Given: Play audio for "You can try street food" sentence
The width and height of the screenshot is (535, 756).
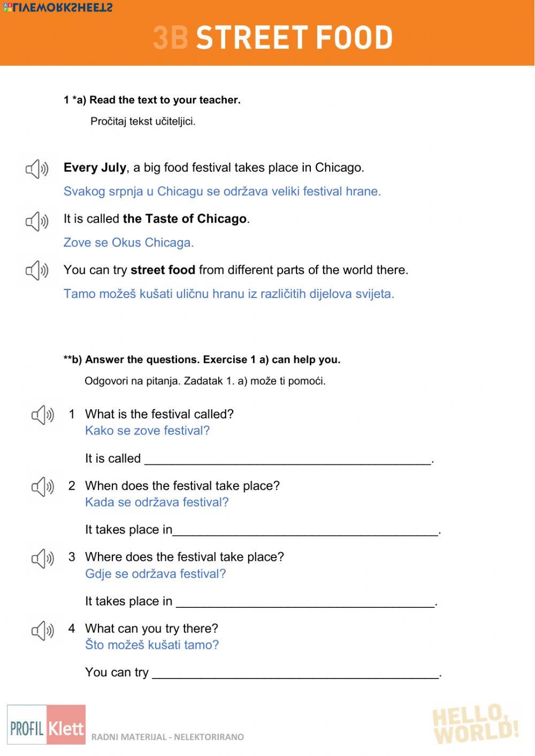Looking at the screenshot, I should 37,271.
